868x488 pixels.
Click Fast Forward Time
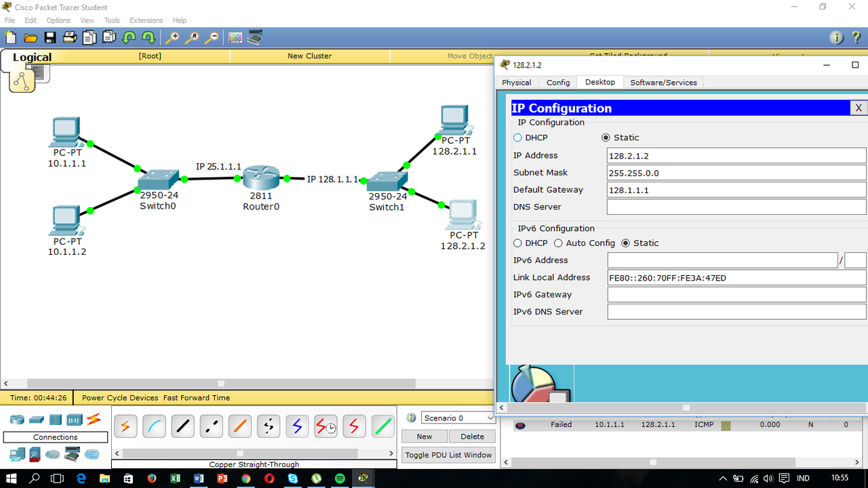(197, 398)
